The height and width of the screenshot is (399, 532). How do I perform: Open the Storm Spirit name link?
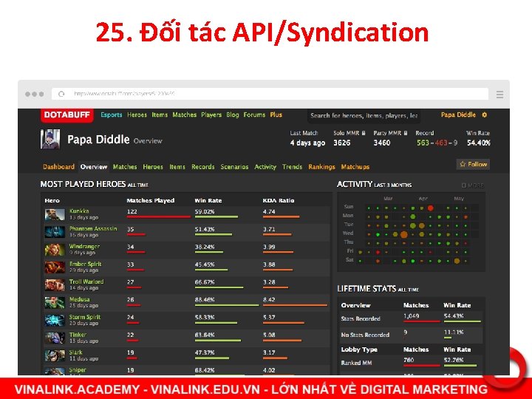[x=85, y=317]
